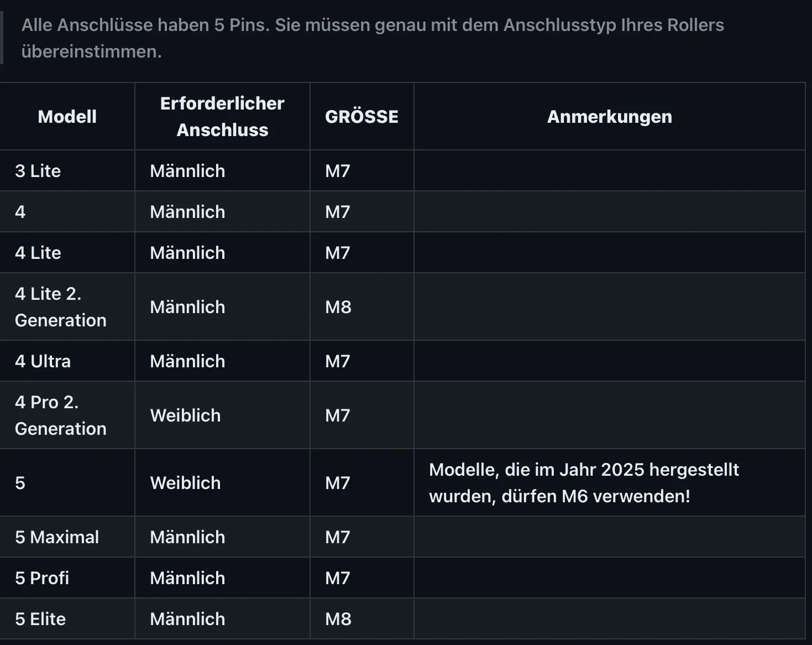Click the 'Männlich' cell in the 3 Lite row
This screenshot has height=645, width=812.
click(x=187, y=171)
